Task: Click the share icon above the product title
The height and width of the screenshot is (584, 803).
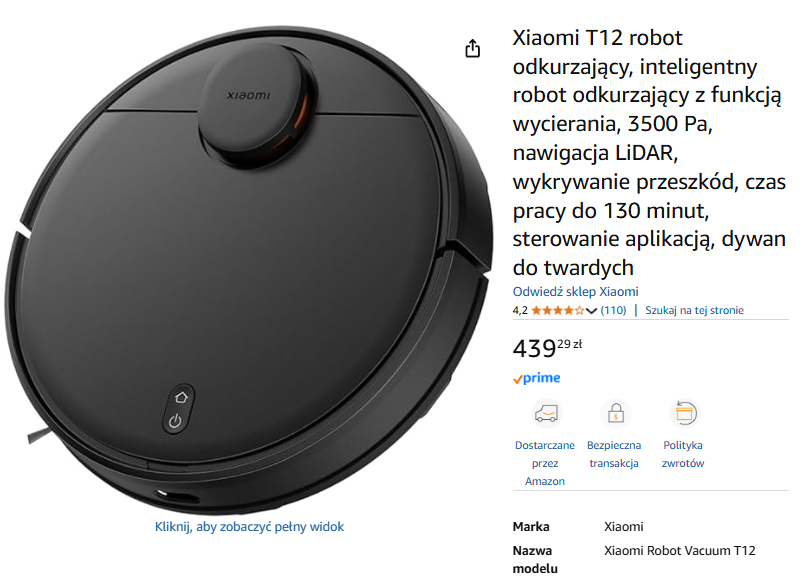Action: click(x=473, y=49)
